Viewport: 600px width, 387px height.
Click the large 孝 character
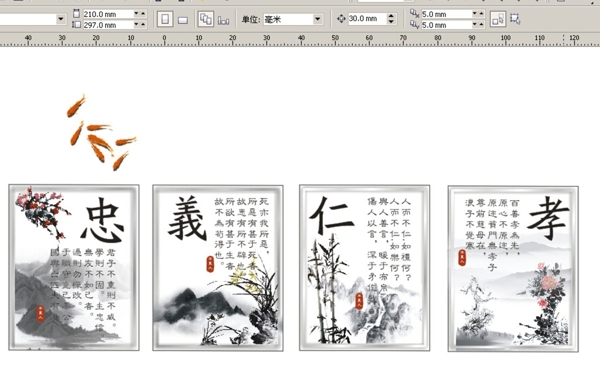point(548,218)
